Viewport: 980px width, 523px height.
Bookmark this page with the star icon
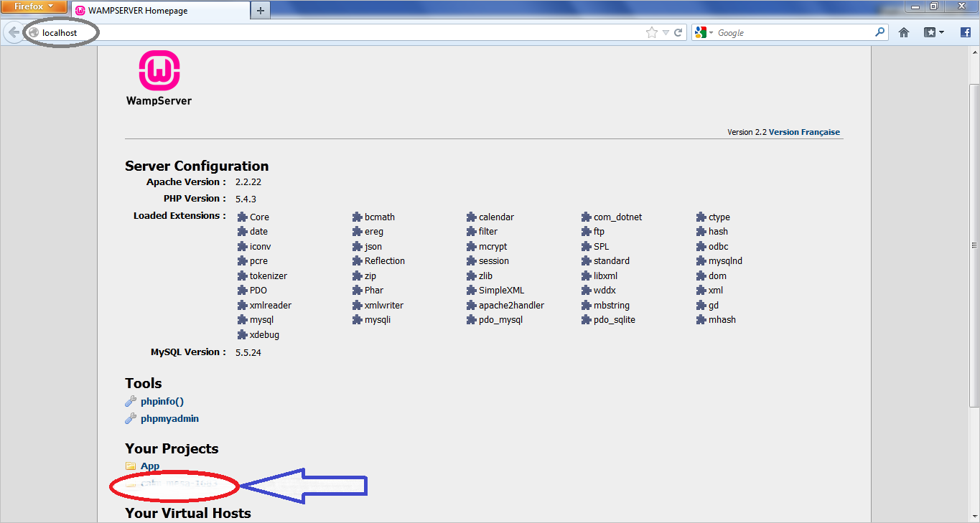click(x=651, y=32)
